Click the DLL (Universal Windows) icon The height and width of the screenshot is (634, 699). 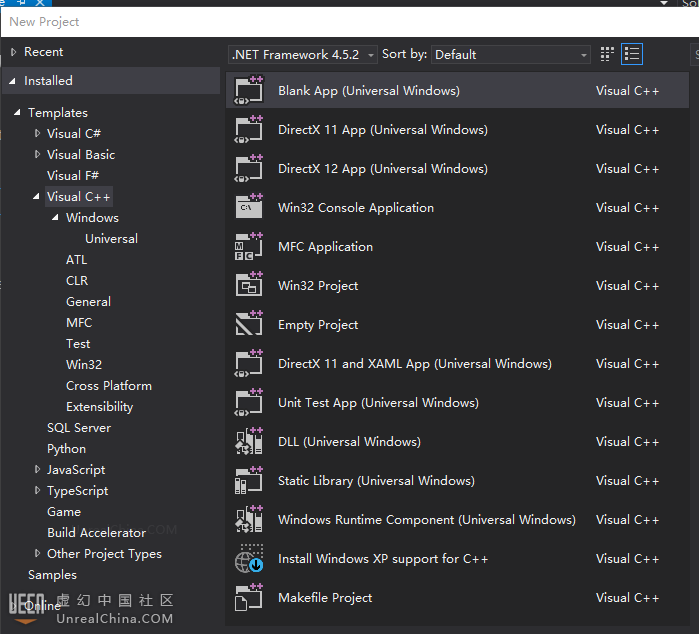pyautogui.click(x=249, y=441)
